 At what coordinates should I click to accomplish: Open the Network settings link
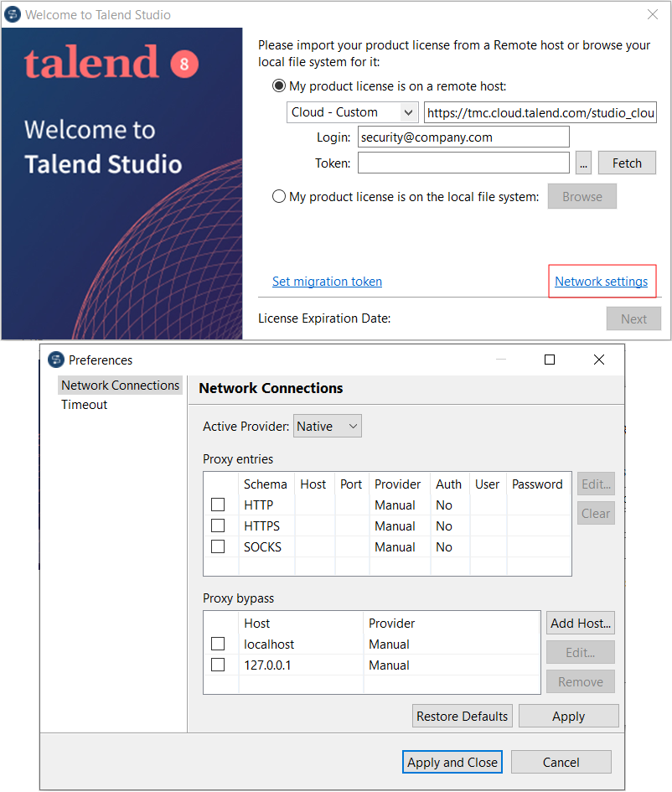pos(602,282)
